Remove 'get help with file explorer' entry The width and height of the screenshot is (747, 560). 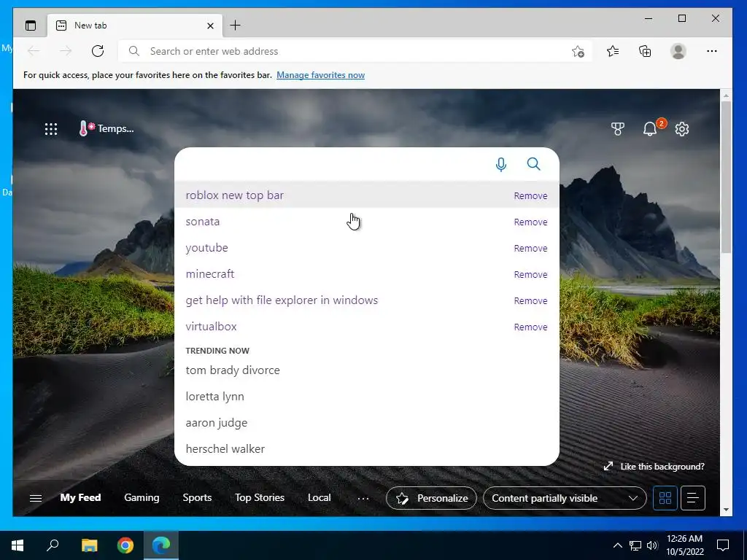(530, 300)
